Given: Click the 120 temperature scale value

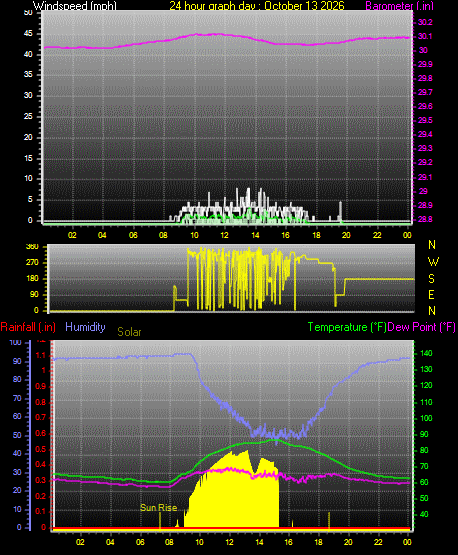Looking at the screenshot, I should (426, 385).
